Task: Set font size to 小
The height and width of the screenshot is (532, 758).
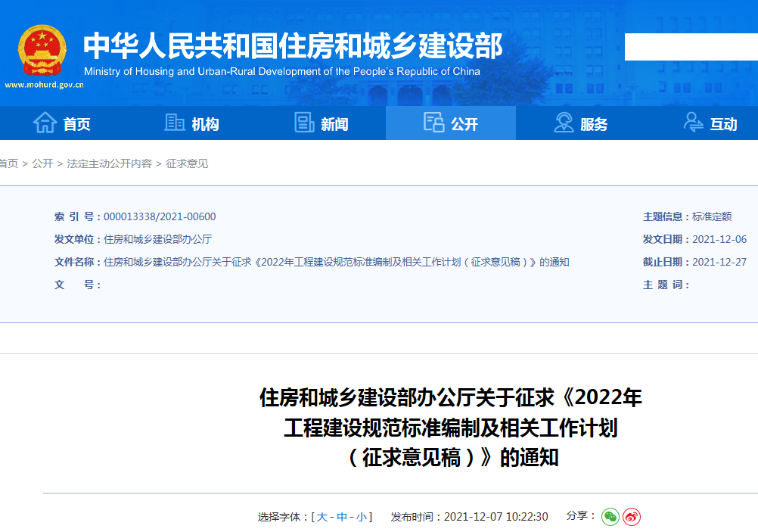Action: [x=361, y=517]
